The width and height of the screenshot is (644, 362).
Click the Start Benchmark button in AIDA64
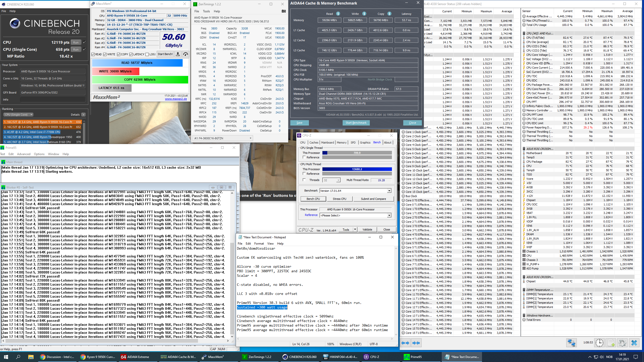(356, 123)
